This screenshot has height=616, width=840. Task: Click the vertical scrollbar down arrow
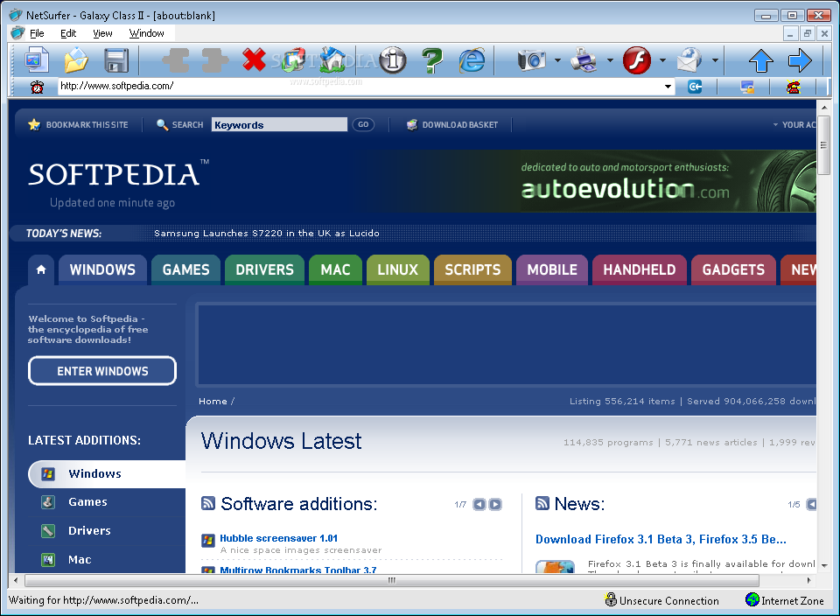click(824, 565)
